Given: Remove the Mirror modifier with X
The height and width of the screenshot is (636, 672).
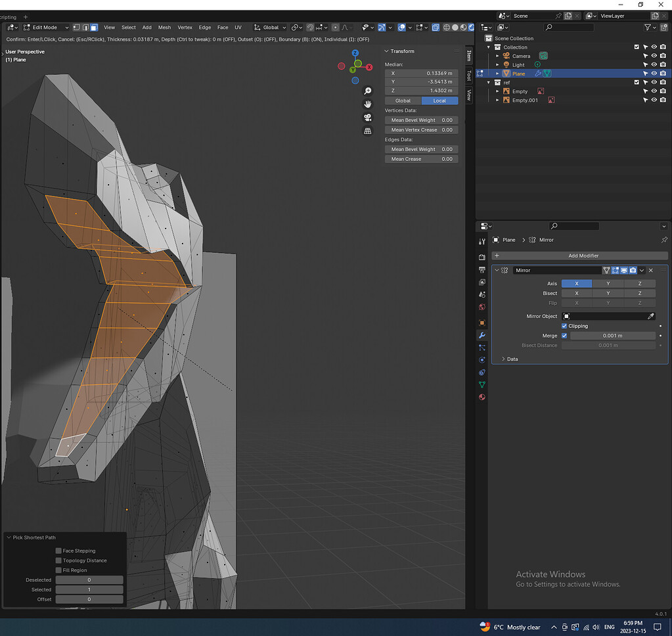Looking at the screenshot, I should pos(651,270).
